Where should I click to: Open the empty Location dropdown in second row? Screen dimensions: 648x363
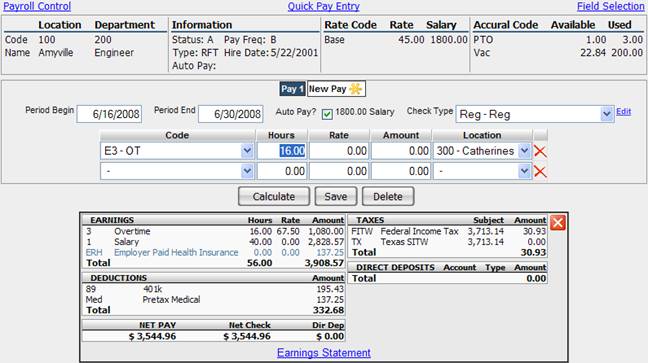pyautogui.click(x=524, y=171)
